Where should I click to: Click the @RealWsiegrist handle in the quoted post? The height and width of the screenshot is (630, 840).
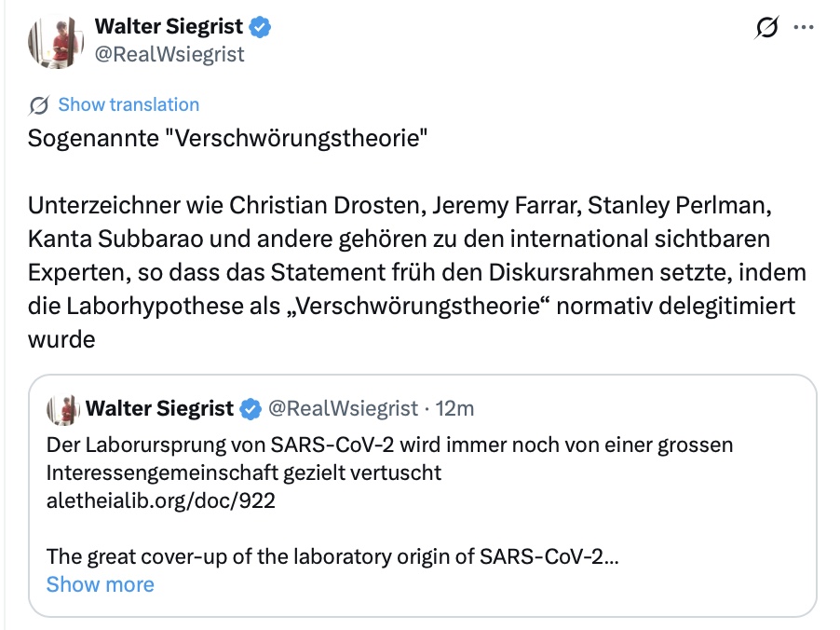click(x=344, y=407)
